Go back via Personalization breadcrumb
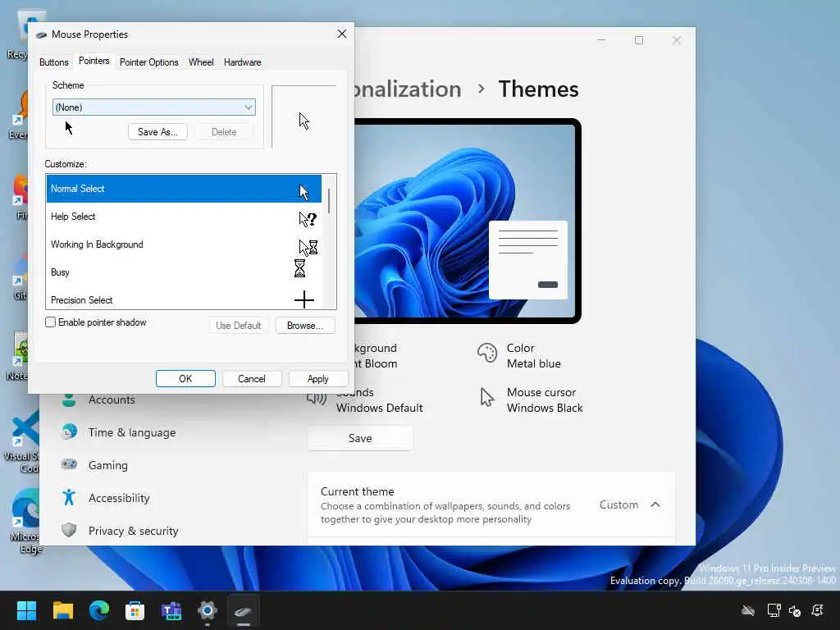The height and width of the screenshot is (630, 840). tap(408, 89)
